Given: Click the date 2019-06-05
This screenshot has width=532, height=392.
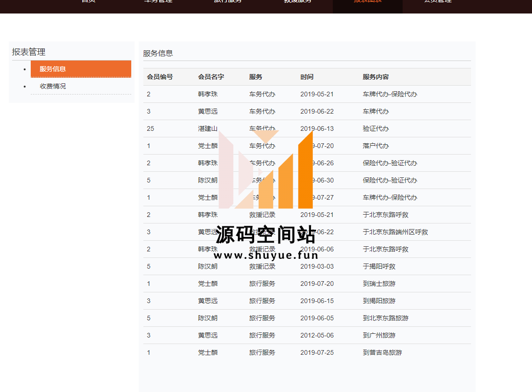Looking at the screenshot, I should click(317, 318).
